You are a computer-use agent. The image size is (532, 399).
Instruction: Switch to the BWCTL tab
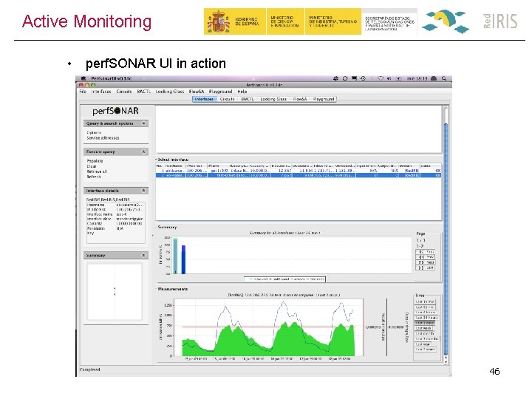[248, 99]
